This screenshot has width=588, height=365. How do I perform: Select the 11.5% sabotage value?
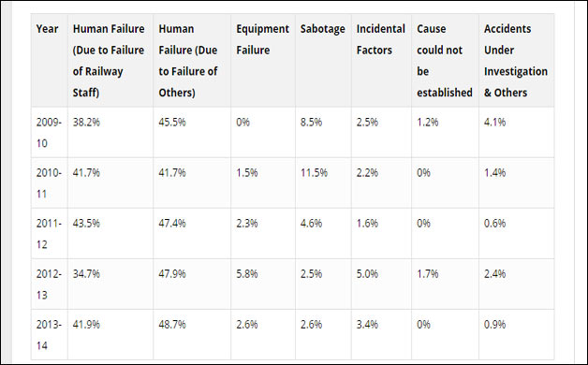314,173
